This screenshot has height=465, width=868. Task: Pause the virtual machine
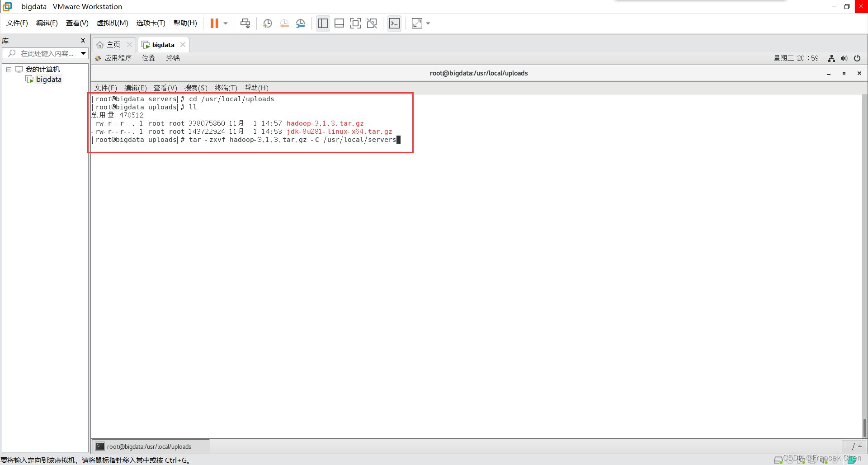(214, 23)
